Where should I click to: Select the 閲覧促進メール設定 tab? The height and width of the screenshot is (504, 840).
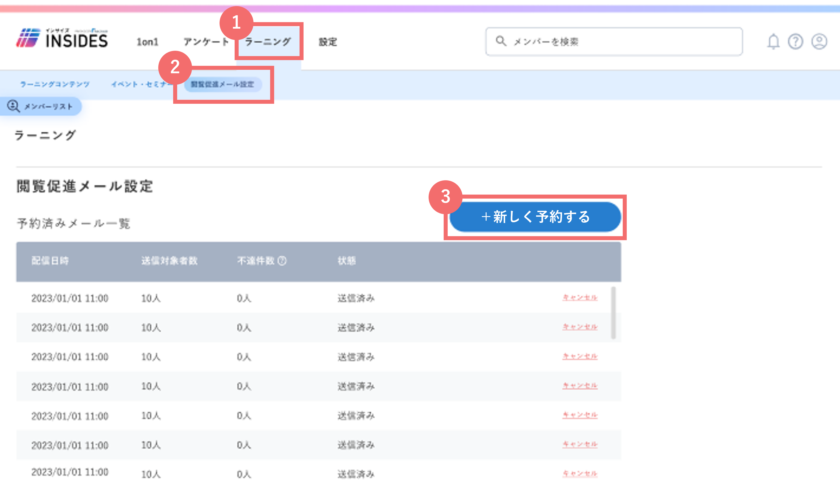pyautogui.click(x=223, y=84)
